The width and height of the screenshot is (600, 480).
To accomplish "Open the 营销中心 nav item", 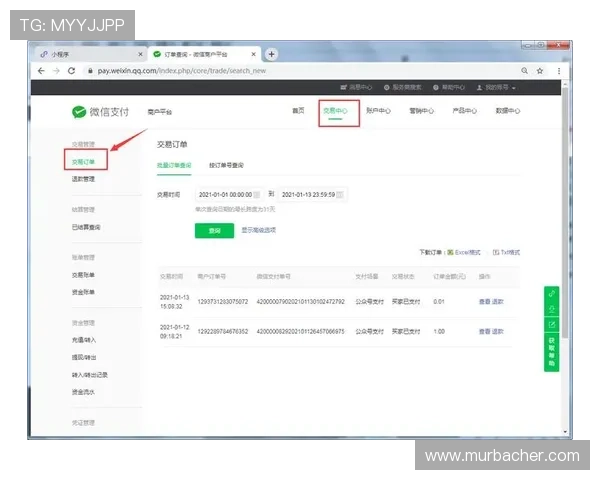I will pyautogui.click(x=421, y=111).
